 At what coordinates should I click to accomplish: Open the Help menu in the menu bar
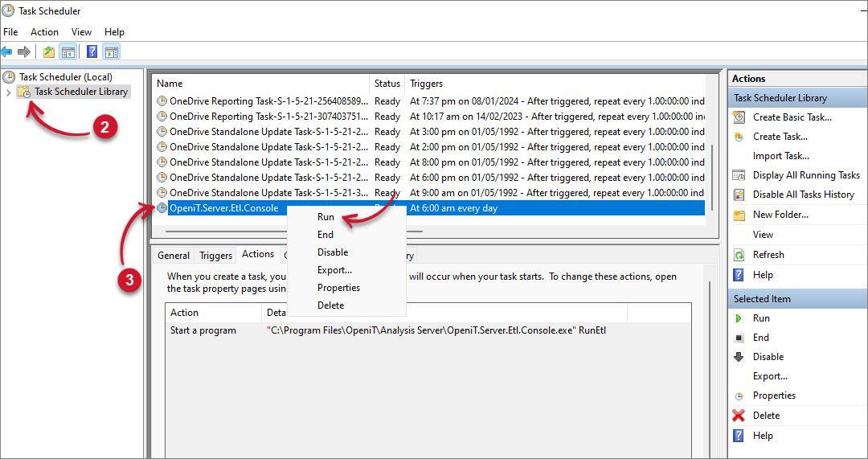click(115, 32)
